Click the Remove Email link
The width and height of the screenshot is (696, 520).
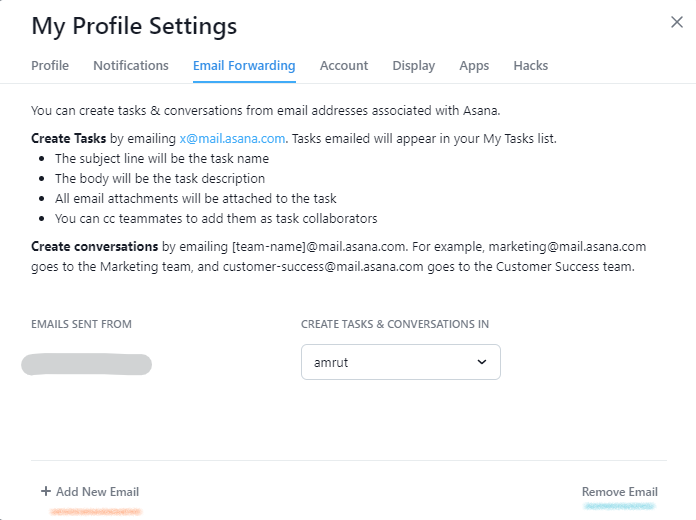point(620,492)
